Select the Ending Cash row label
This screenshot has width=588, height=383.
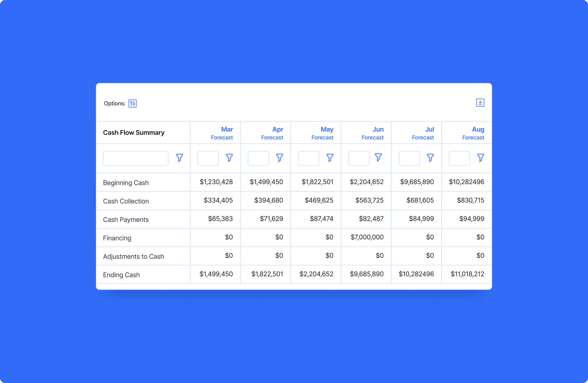coord(121,274)
